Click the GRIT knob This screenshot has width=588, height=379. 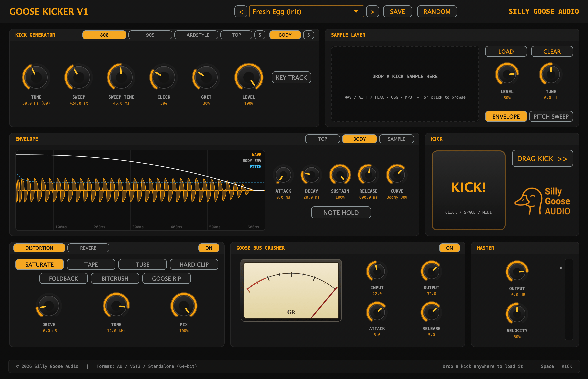click(x=206, y=77)
